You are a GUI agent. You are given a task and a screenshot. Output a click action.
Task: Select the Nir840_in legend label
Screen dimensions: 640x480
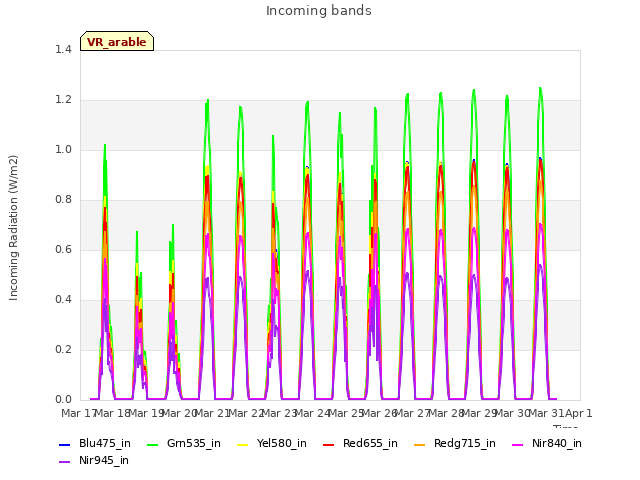click(x=557, y=444)
